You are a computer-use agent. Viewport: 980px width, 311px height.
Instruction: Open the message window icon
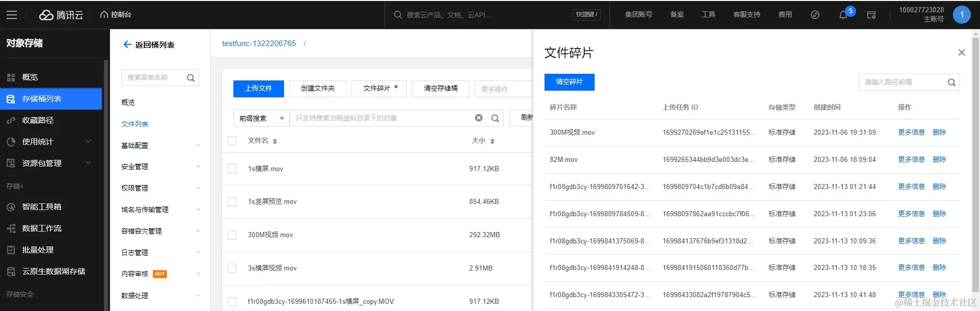pyautogui.click(x=872, y=15)
